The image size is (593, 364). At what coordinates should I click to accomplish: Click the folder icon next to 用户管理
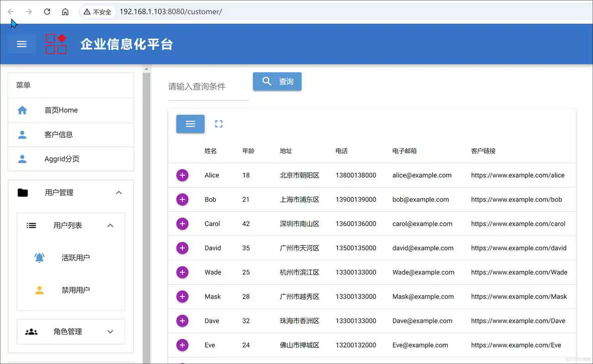pos(22,192)
